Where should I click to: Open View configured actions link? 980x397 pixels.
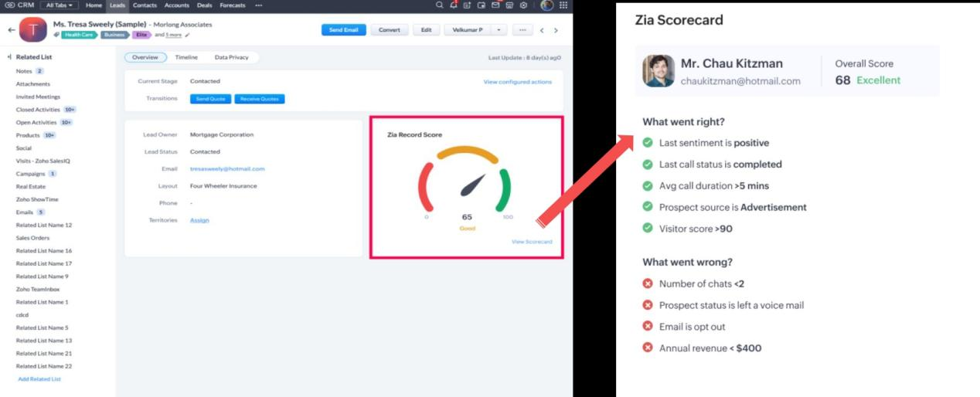click(518, 82)
